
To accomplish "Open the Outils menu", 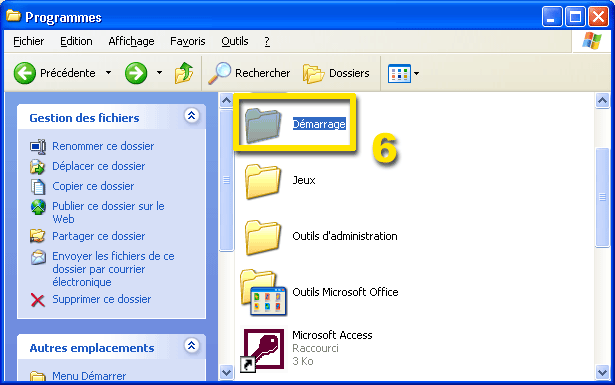I will pos(235,41).
